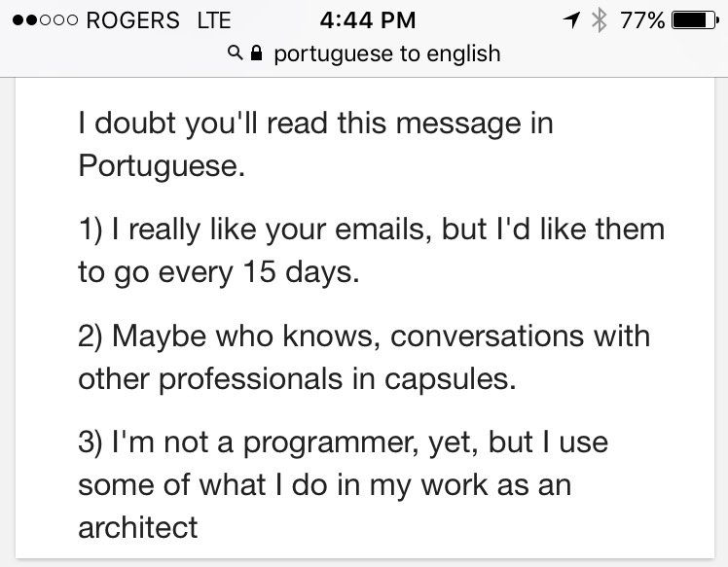The height and width of the screenshot is (567, 728).
Task: Click the "other professionals in capsules." line
Action: point(297,377)
